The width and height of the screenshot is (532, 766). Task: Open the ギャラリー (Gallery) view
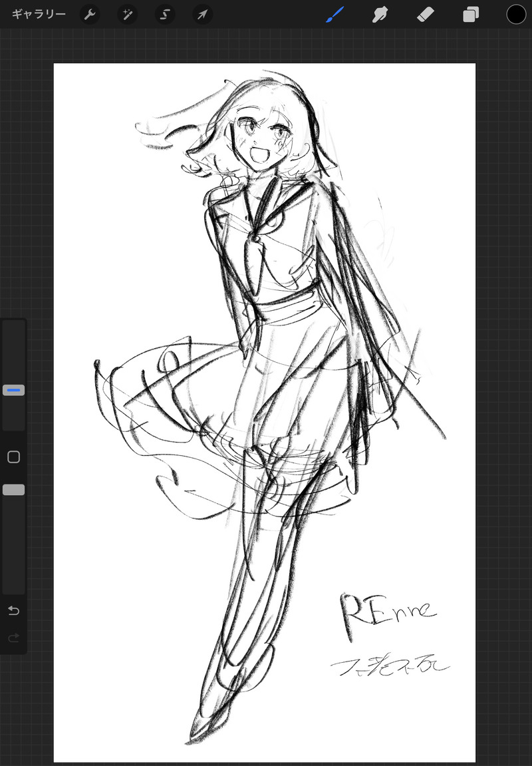coord(39,14)
